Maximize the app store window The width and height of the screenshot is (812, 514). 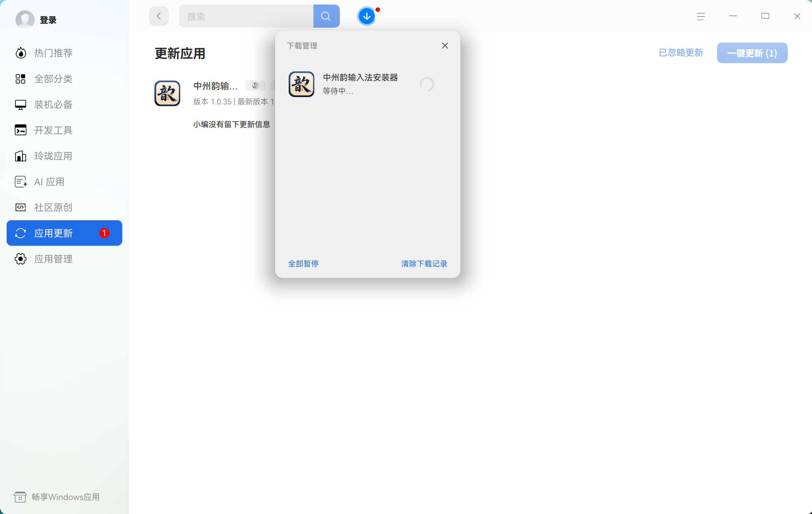coord(765,16)
